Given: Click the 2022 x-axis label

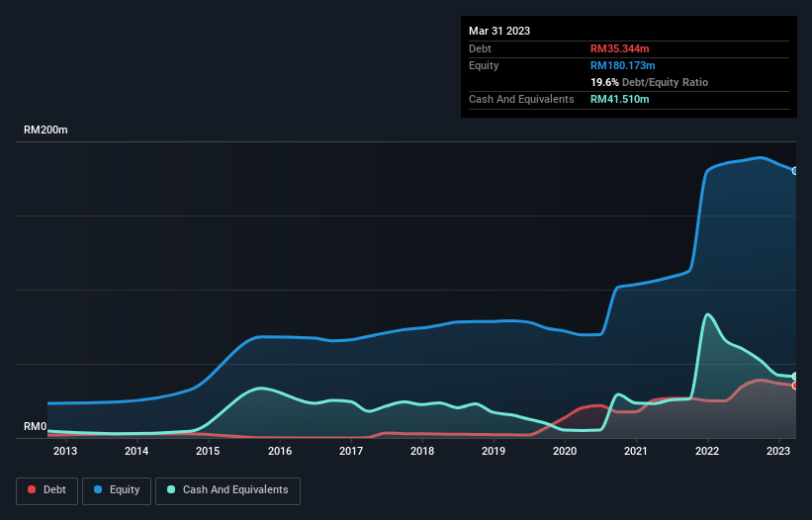Looking at the screenshot, I should pos(707,451).
